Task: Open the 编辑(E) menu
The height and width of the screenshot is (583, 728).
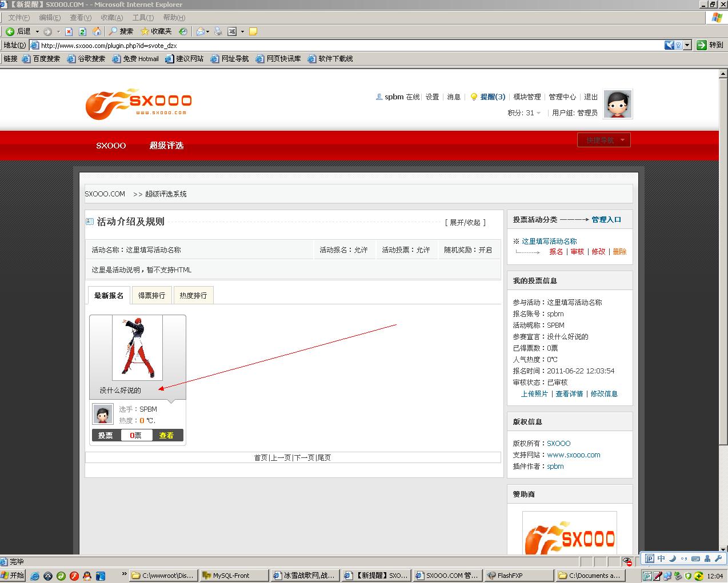Action: pos(50,18)
